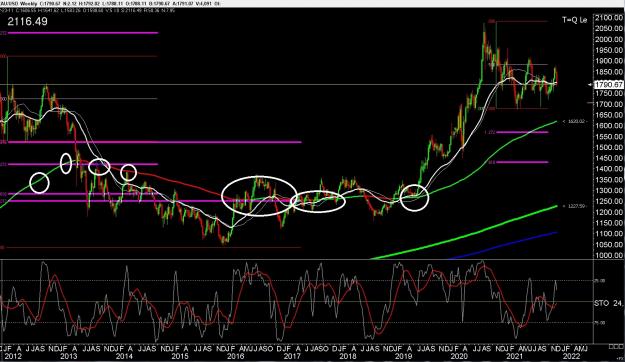The image size is (625, 362).
Task: Click 1850.00 on the price axis
Action: point(609,72)
